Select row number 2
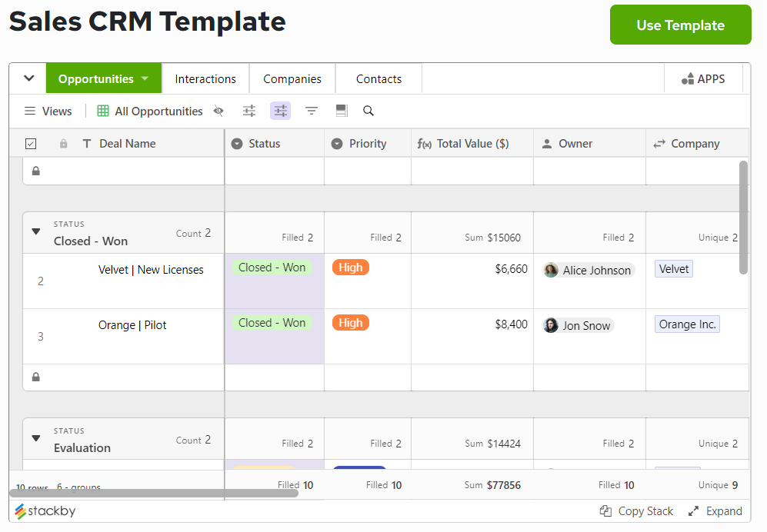 [41, 281]
